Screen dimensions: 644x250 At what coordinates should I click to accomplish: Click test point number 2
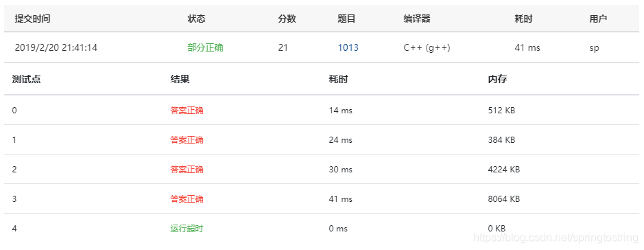click(14, 170)
